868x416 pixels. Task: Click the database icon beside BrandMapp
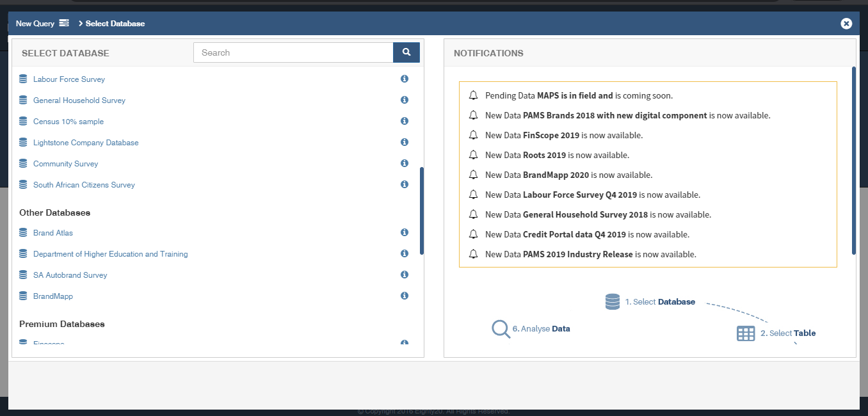point(23,296)
